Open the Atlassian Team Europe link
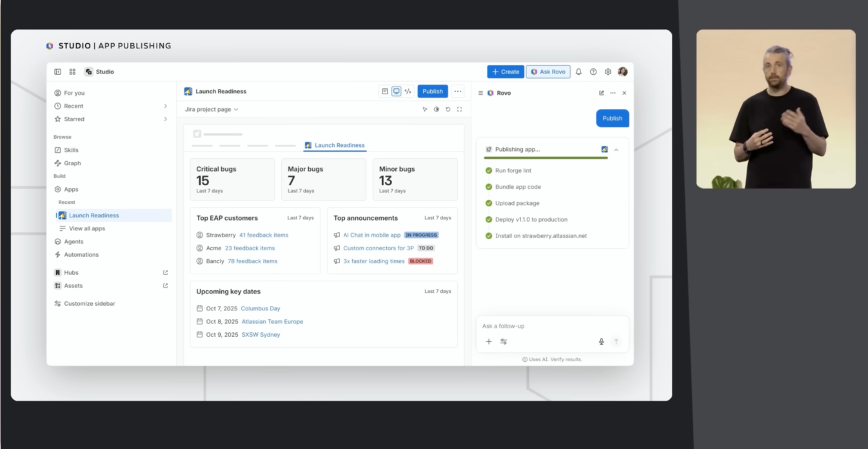868x449 pixels. [x=272, y=321]
